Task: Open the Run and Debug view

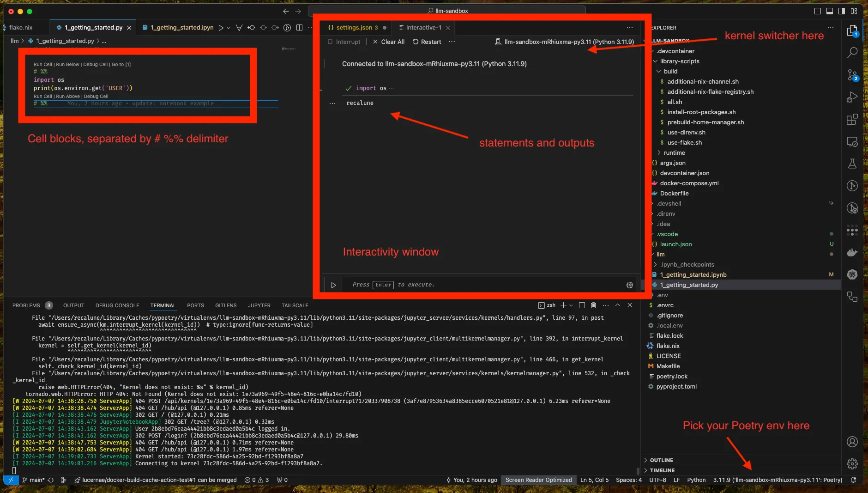Action: click(852, 97)
